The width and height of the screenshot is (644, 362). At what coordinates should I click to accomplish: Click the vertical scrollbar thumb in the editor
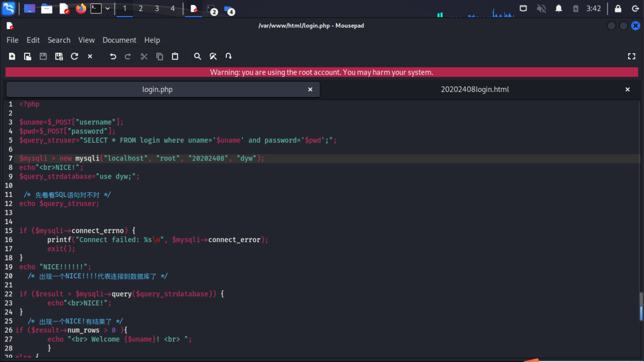641,307
